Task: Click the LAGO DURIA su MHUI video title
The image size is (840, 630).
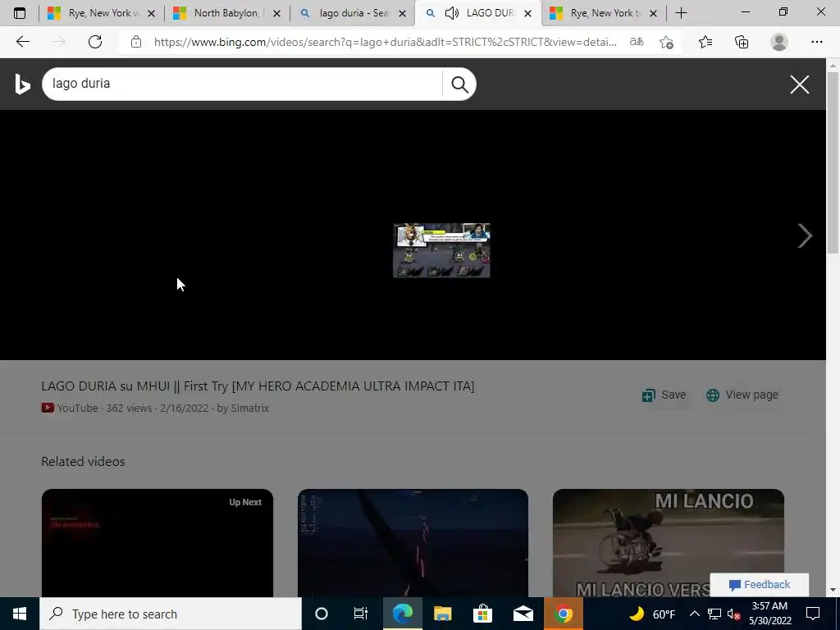Action: [x=258, y=386]
